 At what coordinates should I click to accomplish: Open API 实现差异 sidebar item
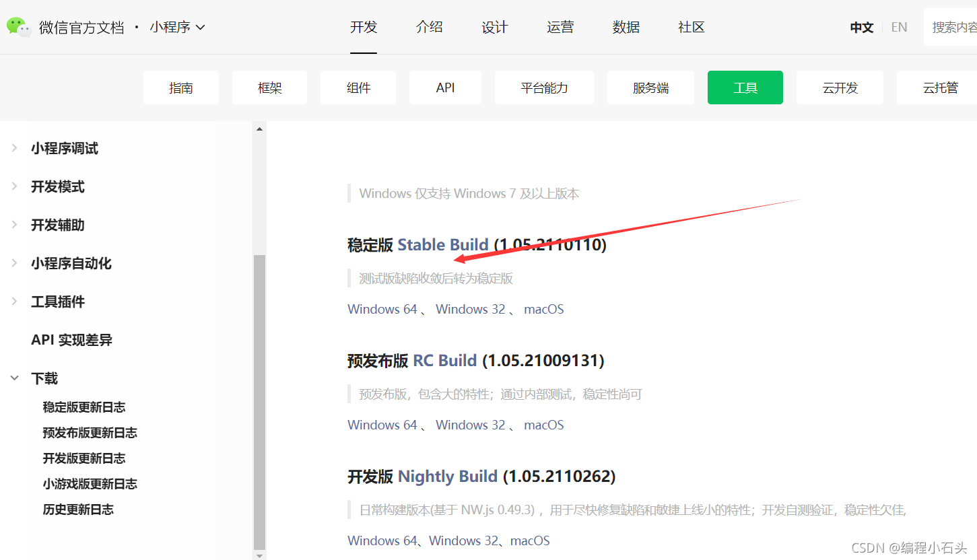(71, 340)
